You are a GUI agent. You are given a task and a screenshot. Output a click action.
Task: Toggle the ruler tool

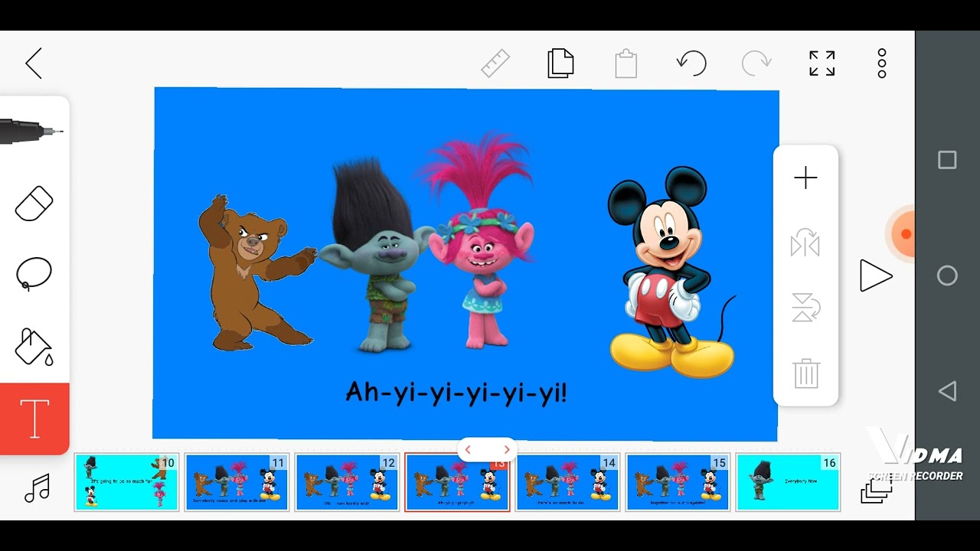coord(495,64)
